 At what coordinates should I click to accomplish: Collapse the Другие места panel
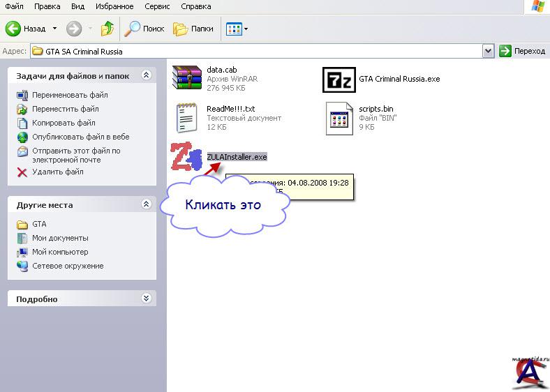click(x=146, y=204)
